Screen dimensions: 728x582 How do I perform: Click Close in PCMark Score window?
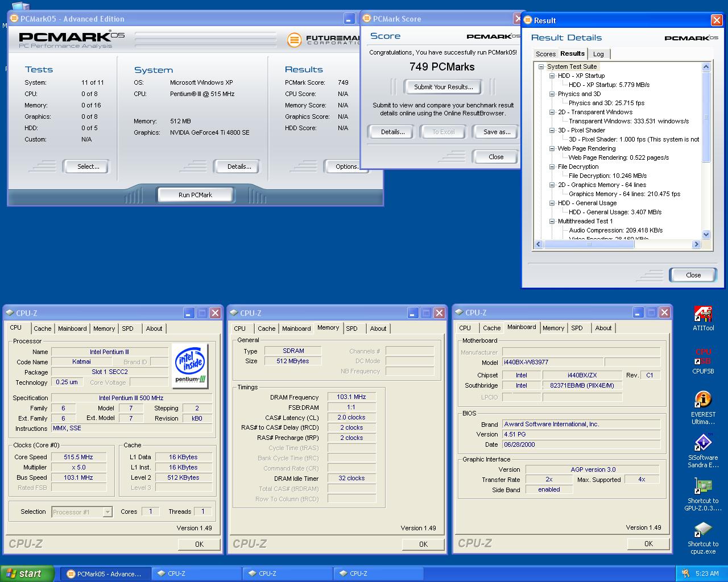496,157
